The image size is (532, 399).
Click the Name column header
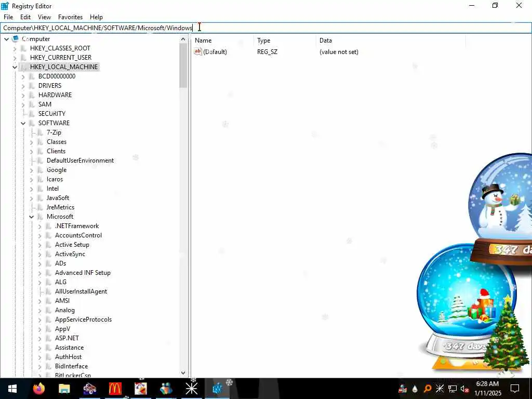pos(222,41)
